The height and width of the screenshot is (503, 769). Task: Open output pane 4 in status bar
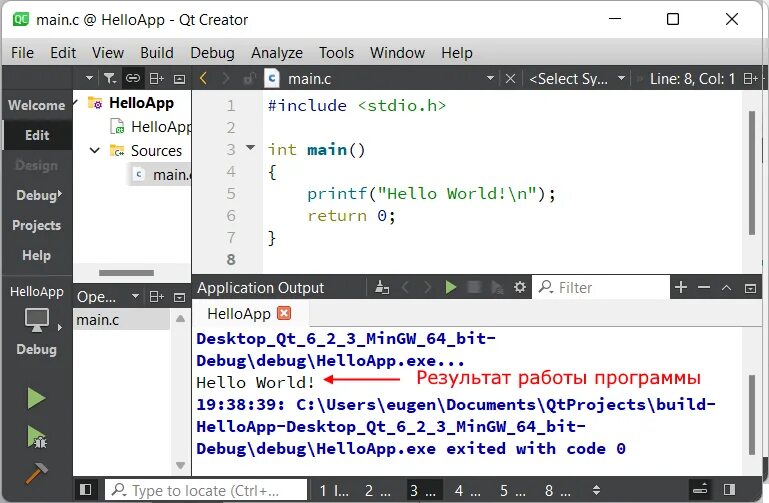(x=467, y=490)
